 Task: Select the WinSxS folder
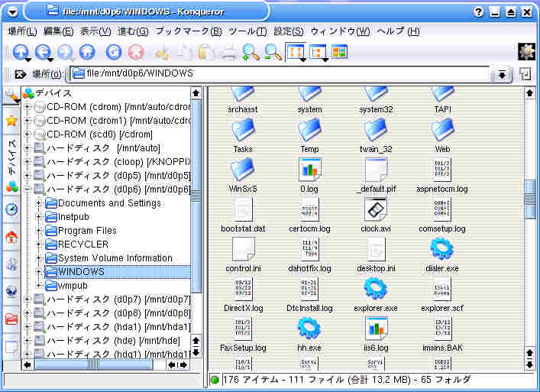[243, 176]
